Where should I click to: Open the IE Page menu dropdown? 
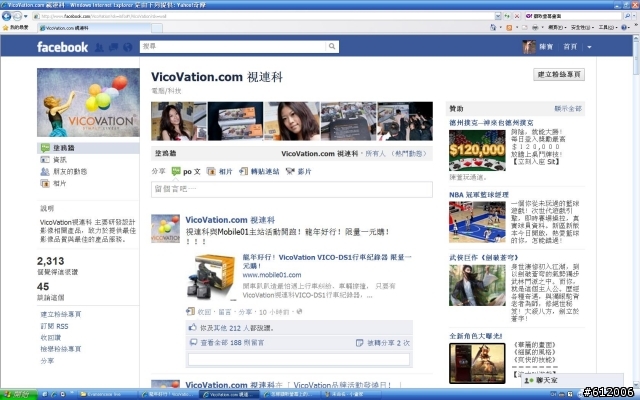[557, 27]
